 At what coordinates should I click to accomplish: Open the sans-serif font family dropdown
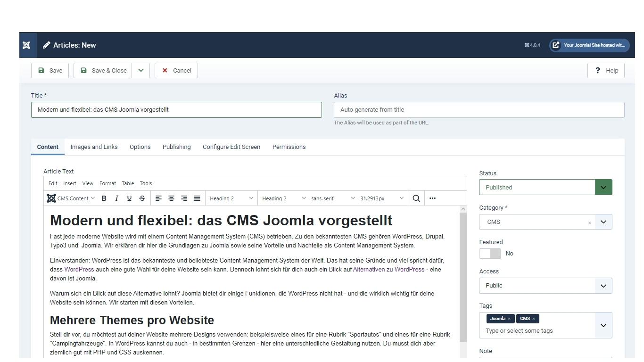coord(333,198)
